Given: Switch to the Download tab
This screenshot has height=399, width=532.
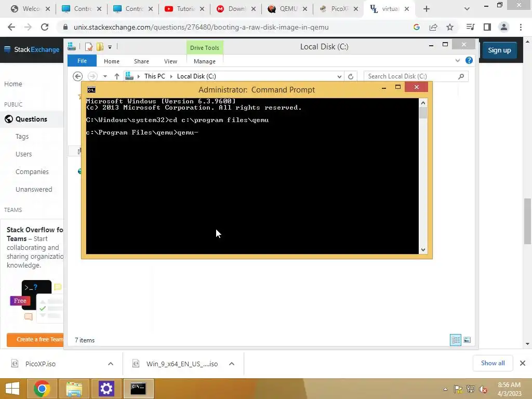Looking at the screenshot, I should coord(236,9).
